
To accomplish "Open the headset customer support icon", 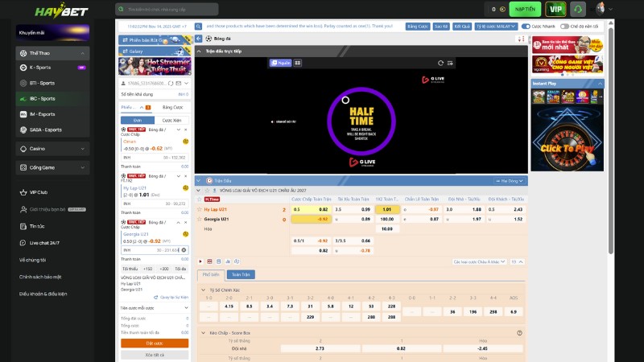I will point(578,9).
